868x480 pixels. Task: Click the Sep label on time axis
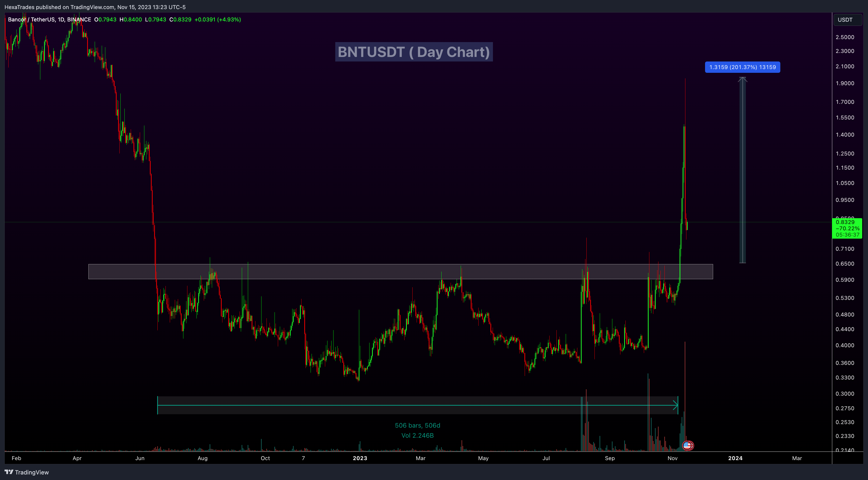pos(610,458)
